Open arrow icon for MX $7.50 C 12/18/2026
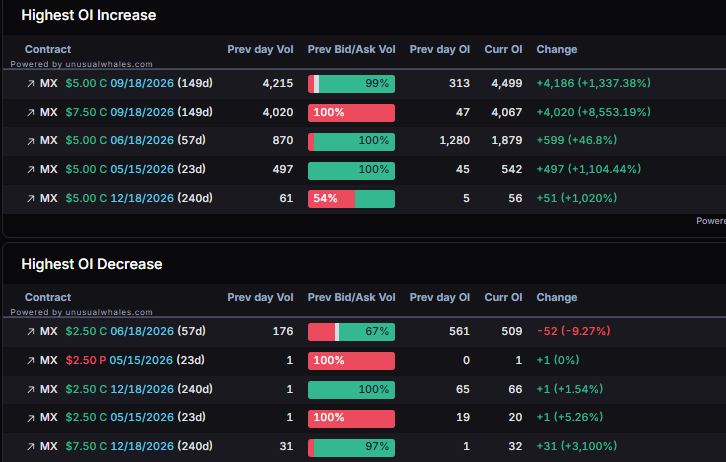This screenshot has width=726, height=462. pyautogui.click(x=31, y=447)
